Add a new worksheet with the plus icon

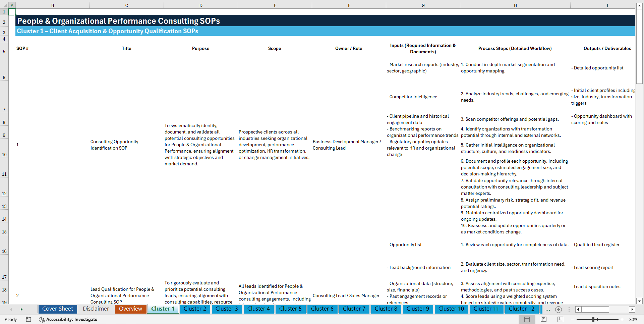pos(559,309)
